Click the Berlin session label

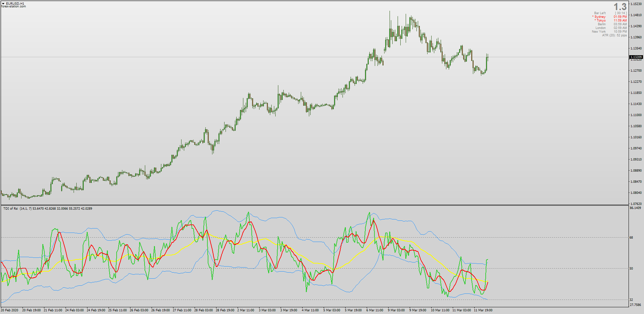[x=602, y=24]
